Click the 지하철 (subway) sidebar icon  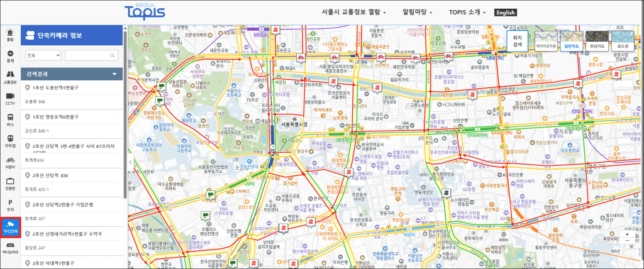pyautogui.click(x=9, y=141)
